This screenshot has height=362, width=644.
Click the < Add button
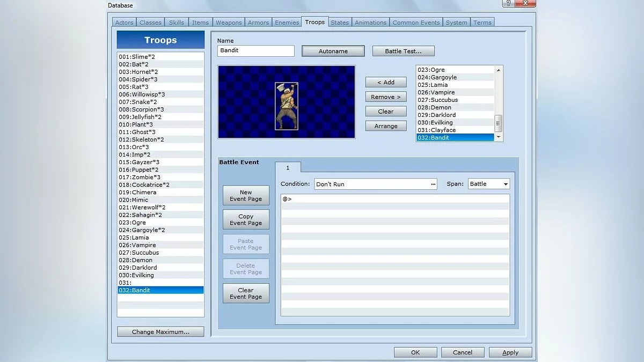click(386, 82)
